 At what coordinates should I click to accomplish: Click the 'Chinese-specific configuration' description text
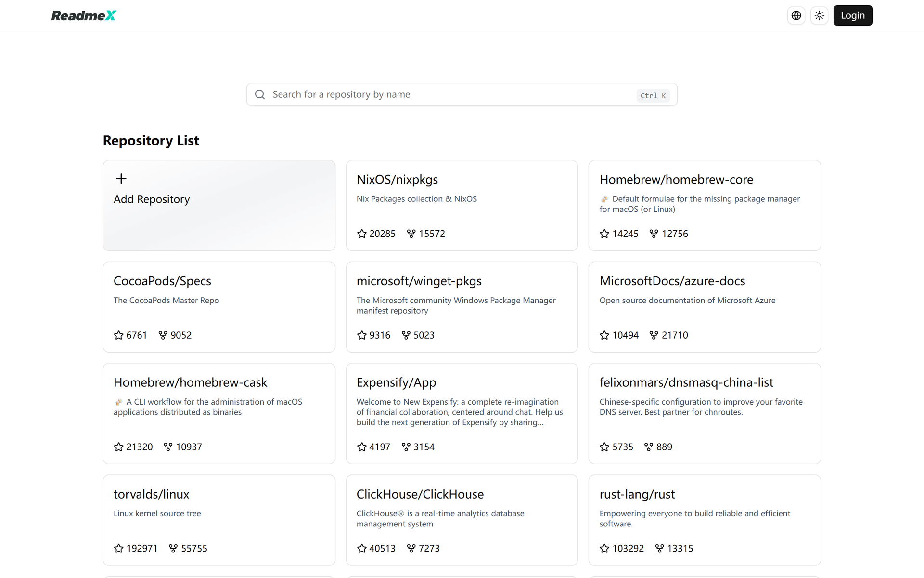coord(701,407)
